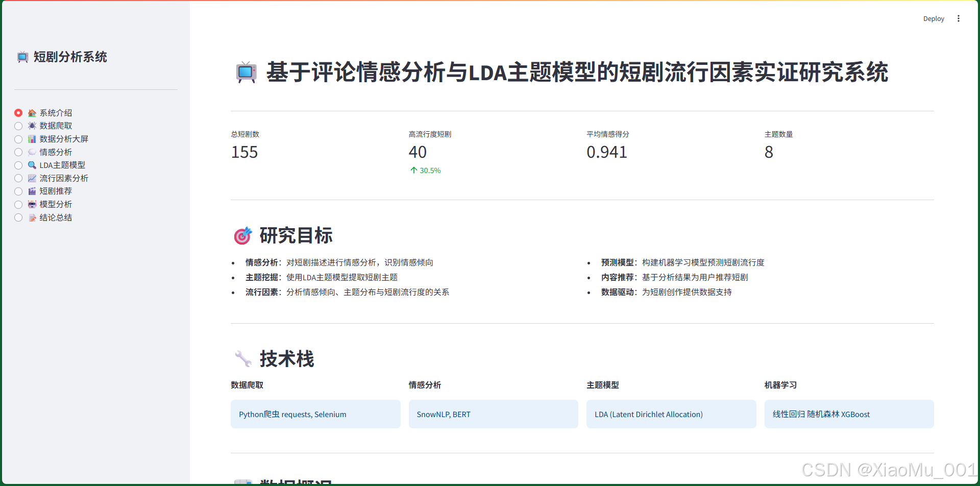This screenshot has width=980, height=486.
Task: Click the 短剧分析系统 sidebar title
Action: pyautogui.click(x=70, y=57)
